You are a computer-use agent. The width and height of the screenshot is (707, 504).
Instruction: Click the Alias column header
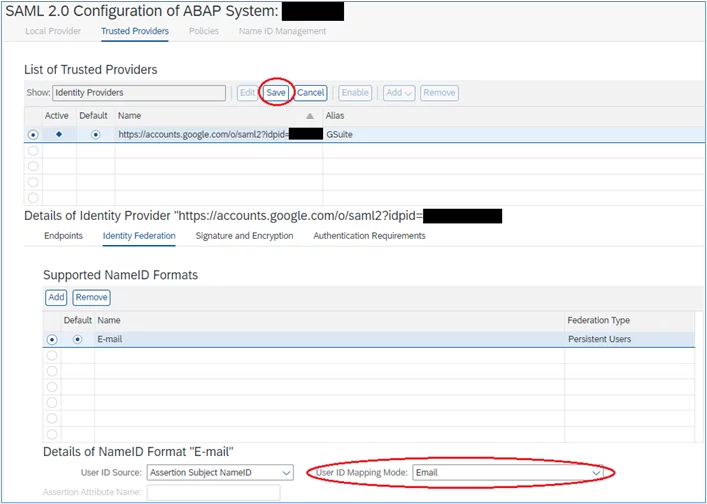(x=514, y=116)
